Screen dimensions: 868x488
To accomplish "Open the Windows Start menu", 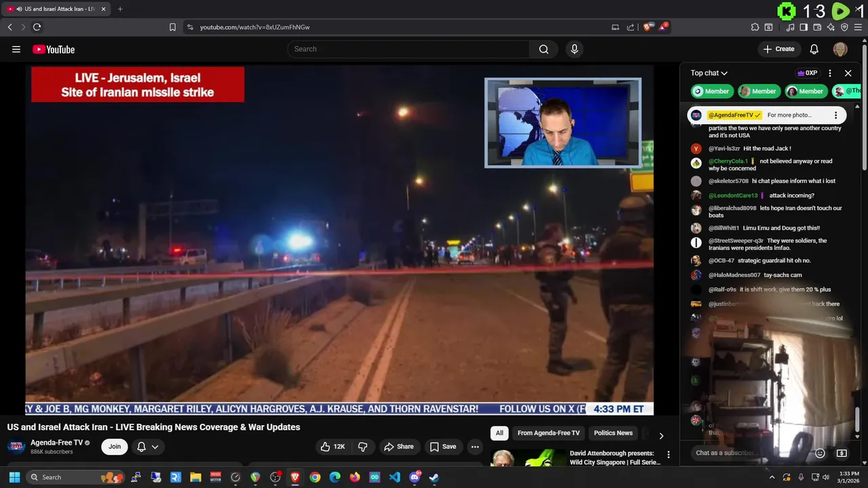I will click(14, 477).
